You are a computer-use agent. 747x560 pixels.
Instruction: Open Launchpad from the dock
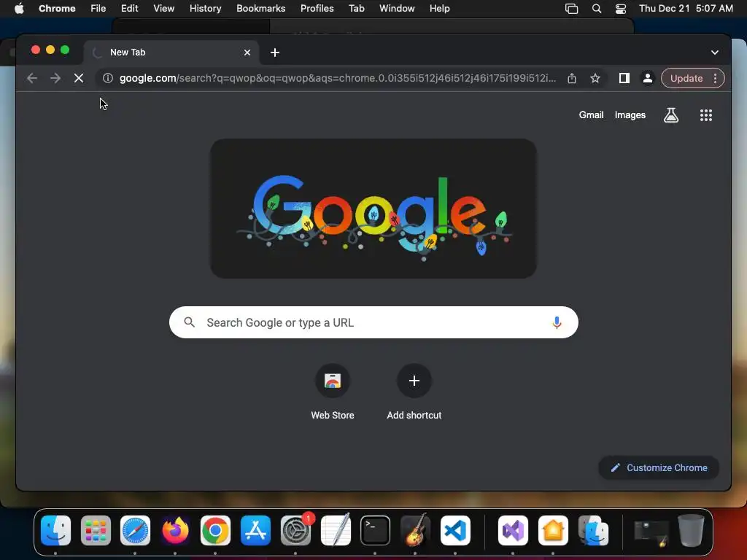pyautogui.click(x=96, y=531)
